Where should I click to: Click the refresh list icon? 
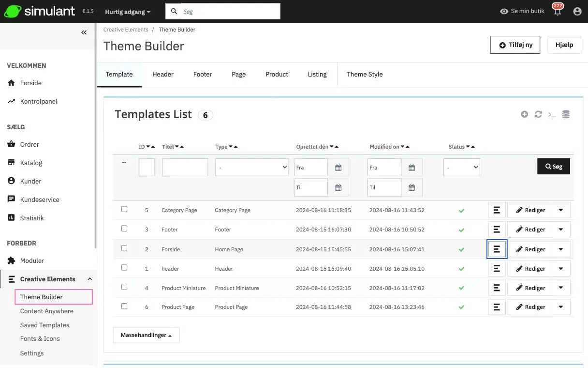pos(538,114)
